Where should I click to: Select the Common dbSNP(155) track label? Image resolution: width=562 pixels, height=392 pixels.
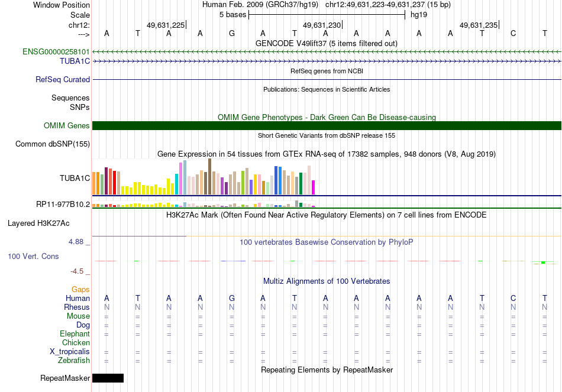[x=53, y=144]
